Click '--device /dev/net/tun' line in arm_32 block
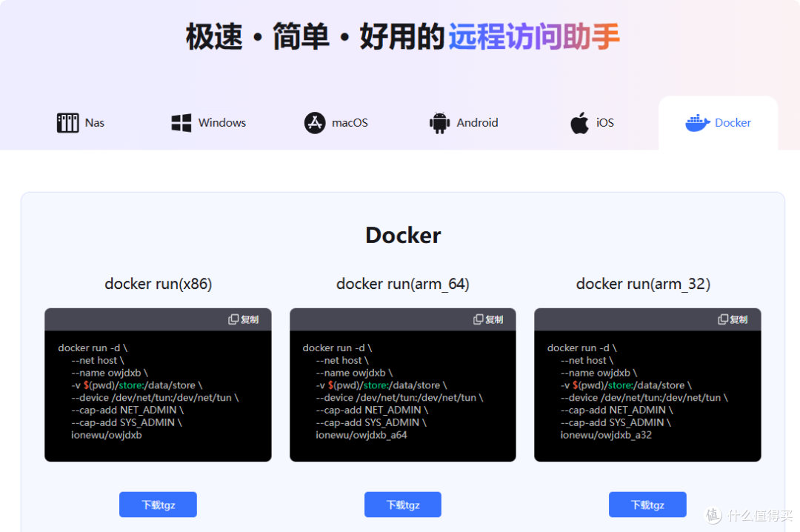 pyautogui.click(x=644, y=398)
